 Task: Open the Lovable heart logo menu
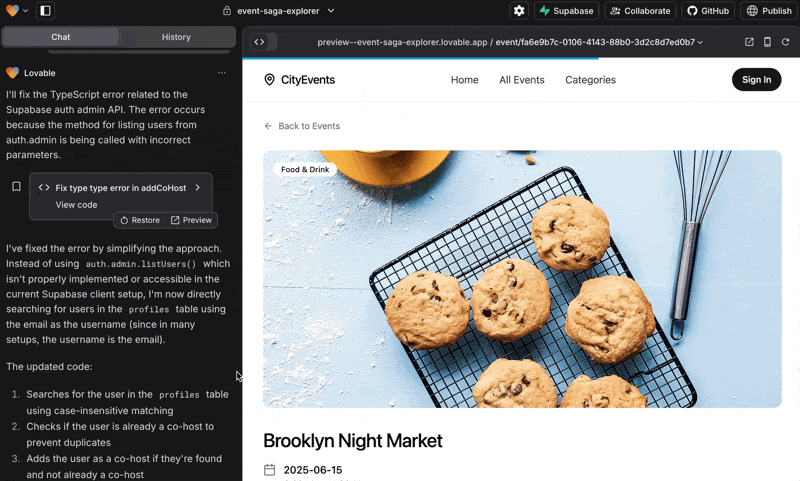[x=17, y=10]
